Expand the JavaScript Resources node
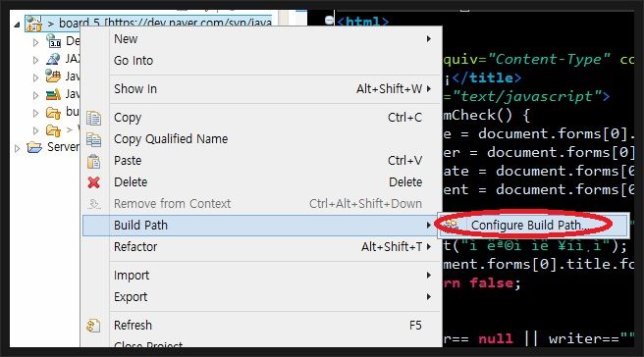This screenshot has width=644, height=357. pyautogui.click(x=35, y=95)
